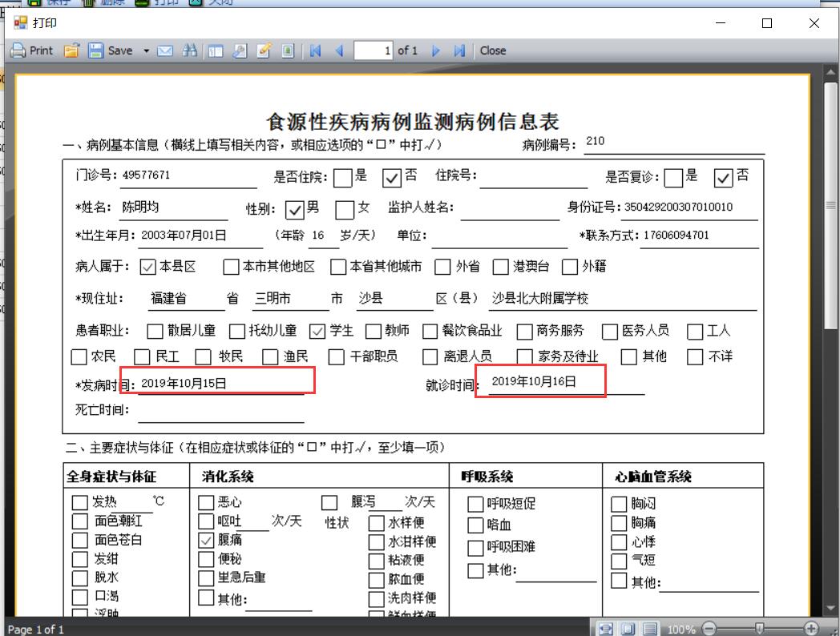Click scrollbar down arrow

[x=830, y=609]
